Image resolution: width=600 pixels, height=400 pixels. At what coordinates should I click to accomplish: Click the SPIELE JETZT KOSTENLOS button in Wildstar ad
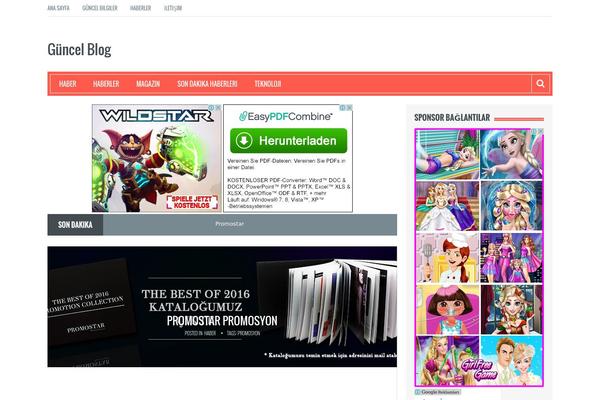pyautogui.click(x=192, y=202)
